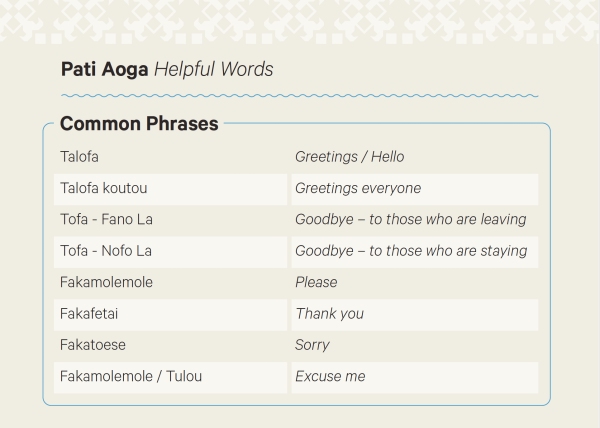Click the "Pati Aoga Helpful Words" title

click(x=166, y=69)
